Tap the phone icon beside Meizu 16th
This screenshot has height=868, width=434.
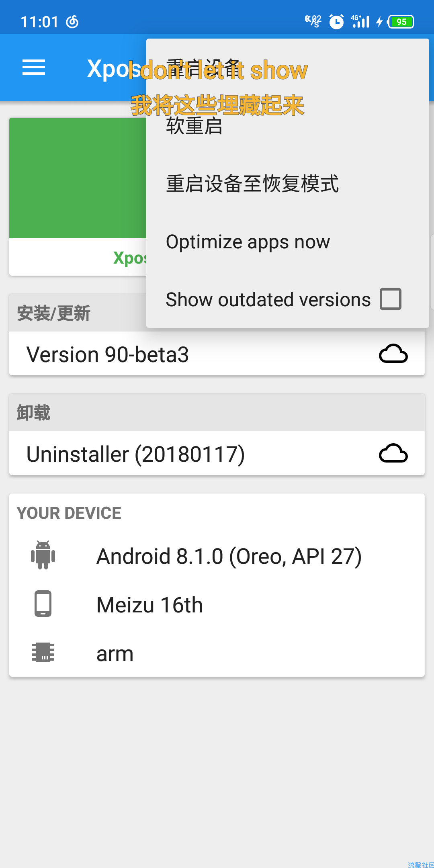coord(43,604)
